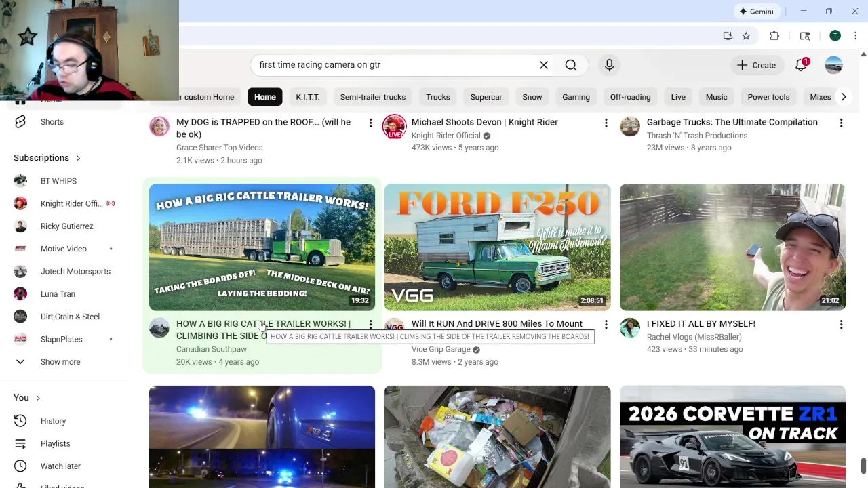Clear the search box text
Screen dimensions: 868x488
pos(543,65)
